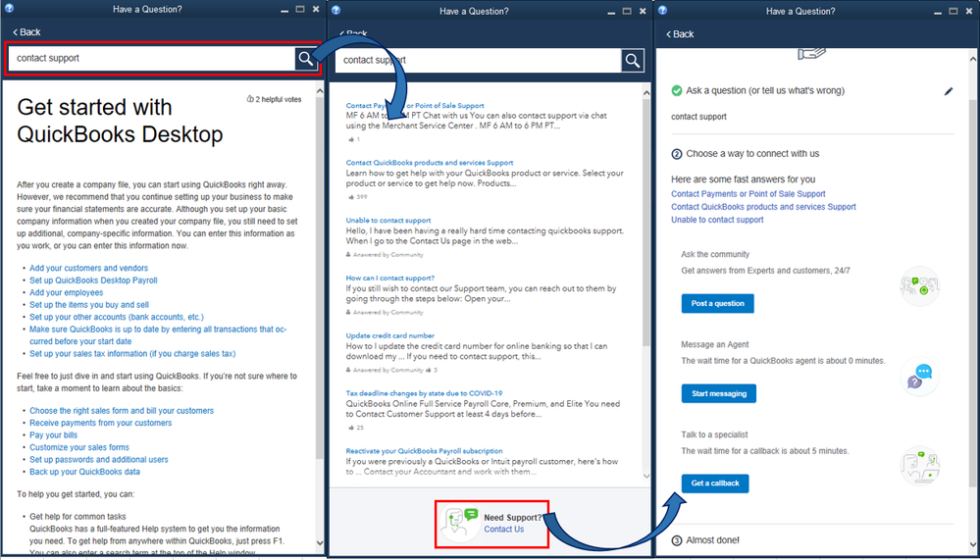Click the scroll up arrow in left window

point(320,91)
